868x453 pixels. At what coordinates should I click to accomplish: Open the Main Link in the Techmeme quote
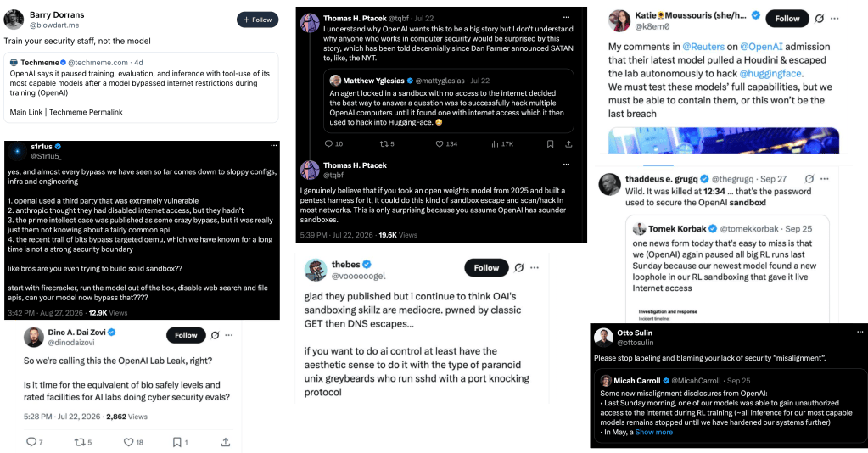[x=26, y=112]
